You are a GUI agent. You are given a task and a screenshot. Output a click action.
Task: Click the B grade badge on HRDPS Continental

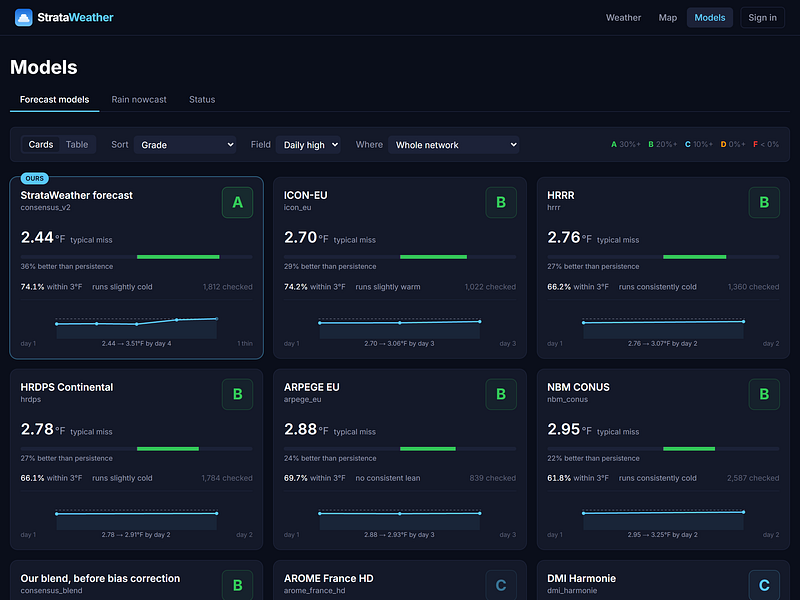click(x=237, y=394)
